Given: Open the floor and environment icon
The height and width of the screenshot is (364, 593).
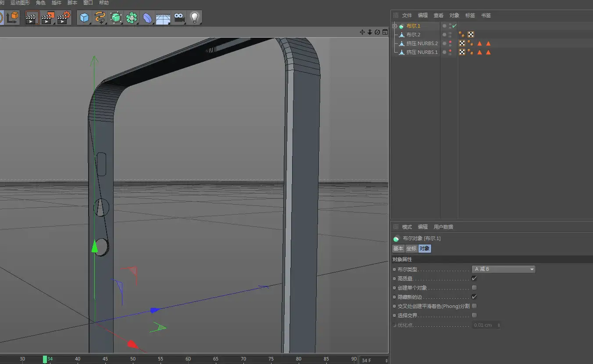Looking at the screenshot, I should [163, 18].
